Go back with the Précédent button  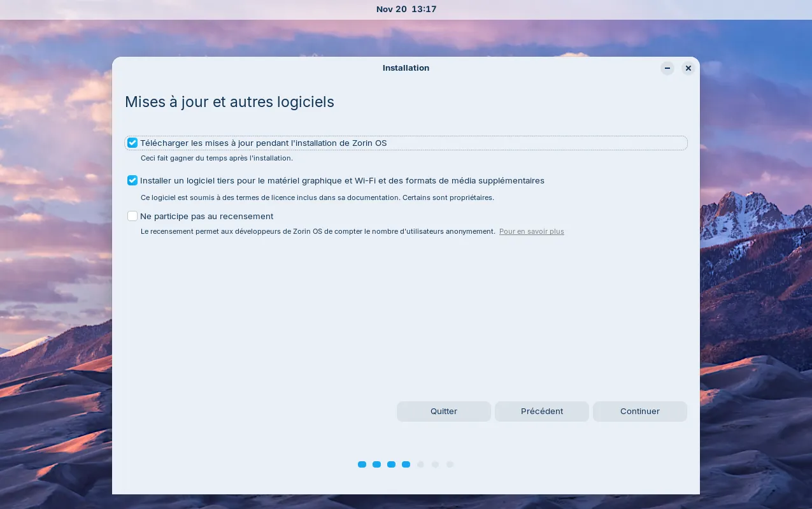click(x=541, y=411)
